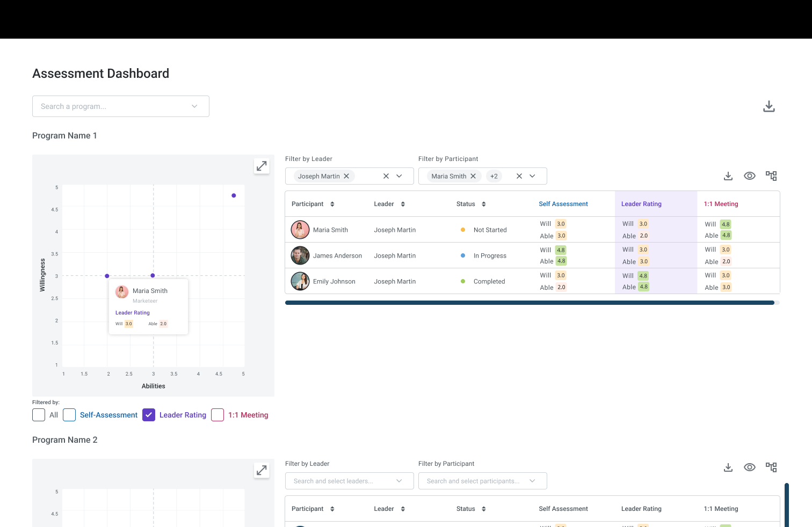Image resolution: width=812 pixels, height=527 pixels.
Task: Remove Maria Smith participant chip
Action: pyautogui.click(x=473, y=176)
